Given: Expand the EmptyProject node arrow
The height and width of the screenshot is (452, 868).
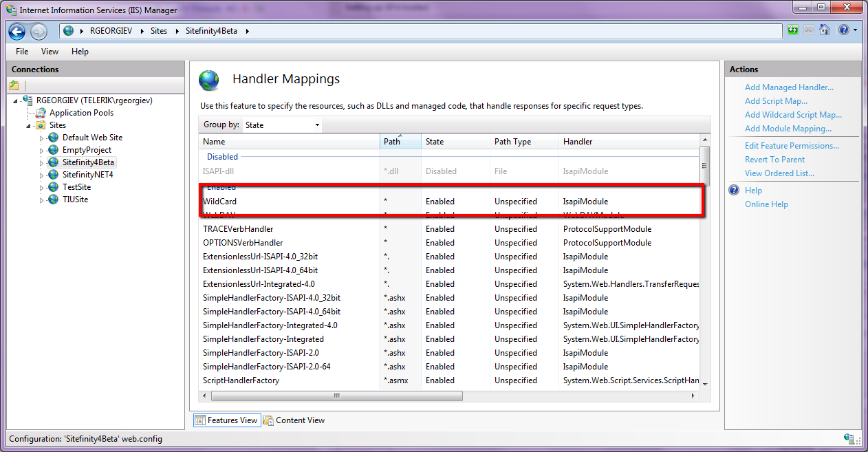Looking at the screenshot, I should click(41, 151).
